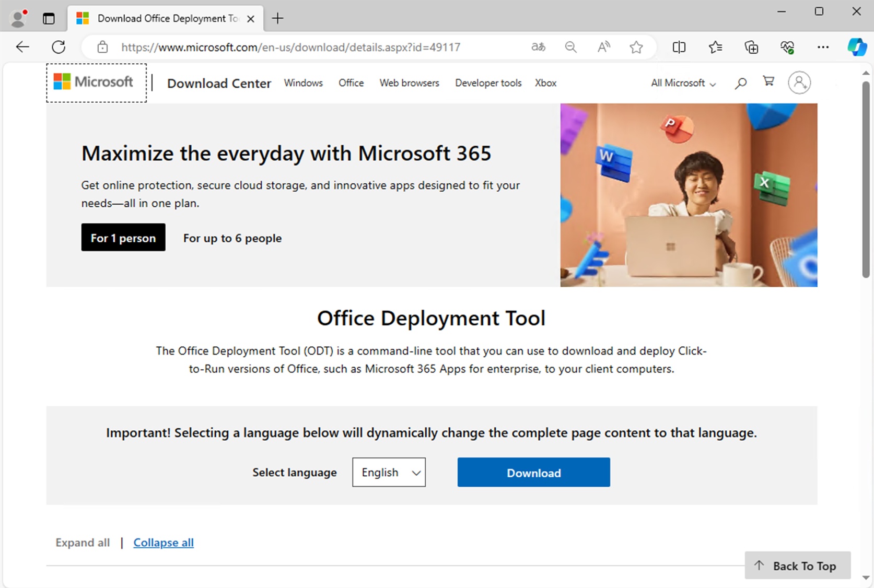Open the Settings and more menu
Screen dimensions: 874x588
click(823, 47)
